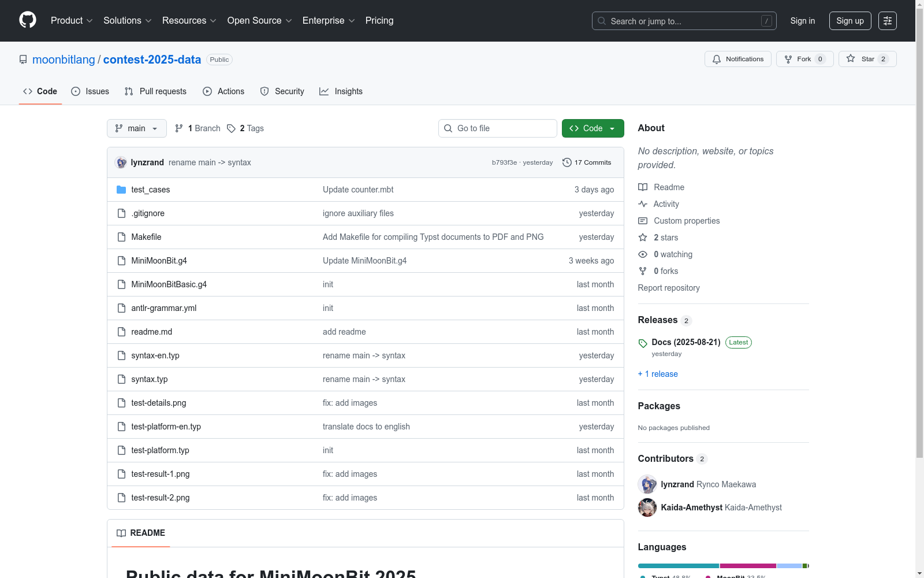Fork this repository

click(805, 59)
